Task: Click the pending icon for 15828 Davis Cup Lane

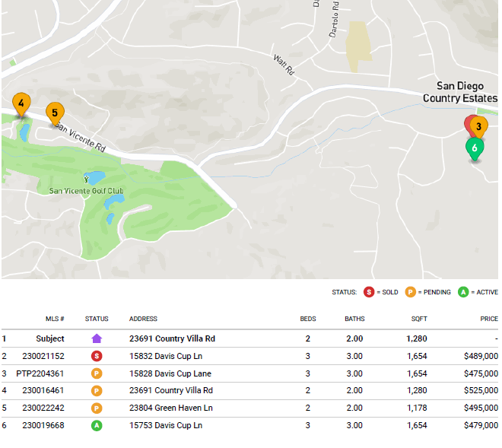Action: [x=97, y=373]
